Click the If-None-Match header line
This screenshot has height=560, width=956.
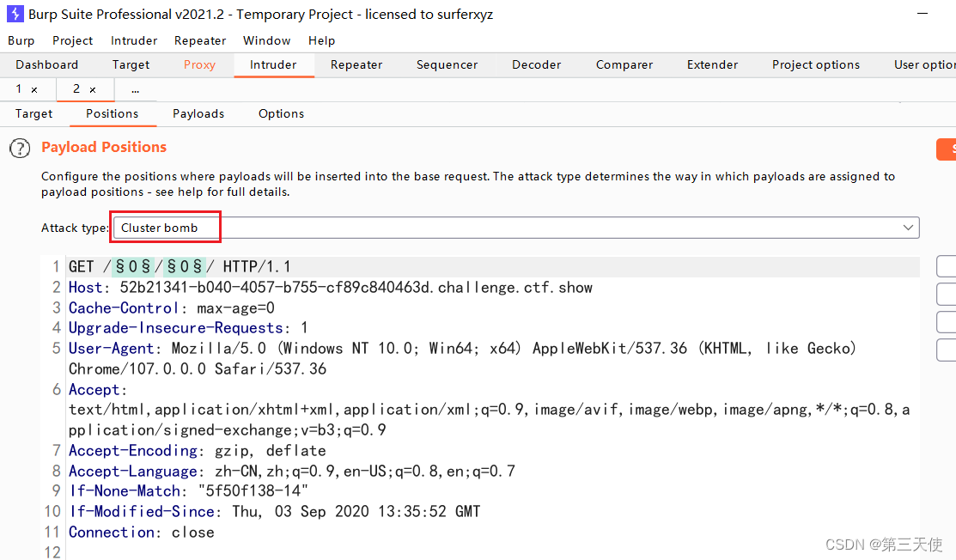[188, 491]
